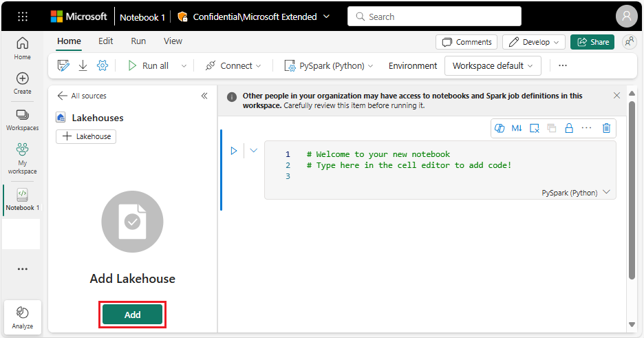Viewport: 644px width, 338px height.
Task: Convert cell to Markdown
Action: tap(517, 128)
